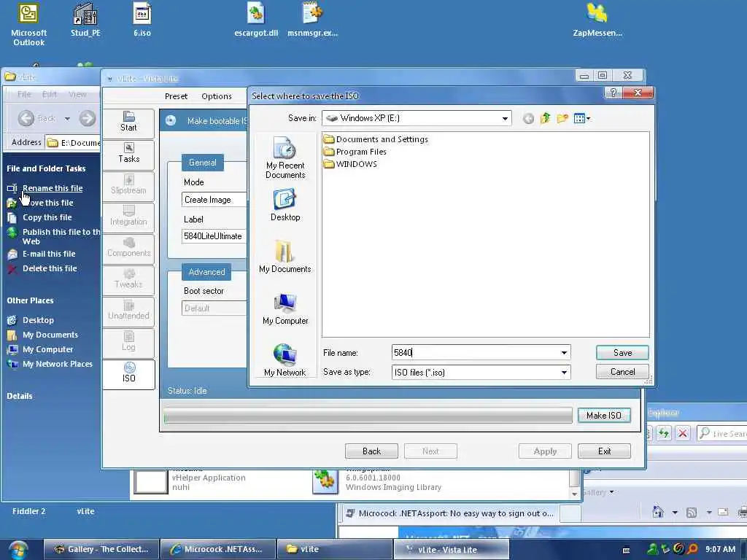Click red X stop icon in browser window
The width and height of the screenshot is (747, 560).
pos(683,433)
